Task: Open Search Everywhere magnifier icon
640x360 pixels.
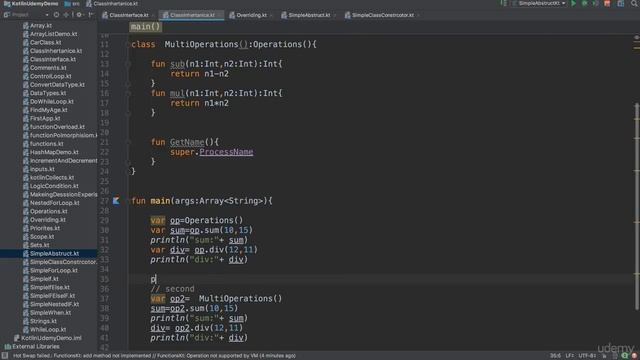Action: pos(634,4)
